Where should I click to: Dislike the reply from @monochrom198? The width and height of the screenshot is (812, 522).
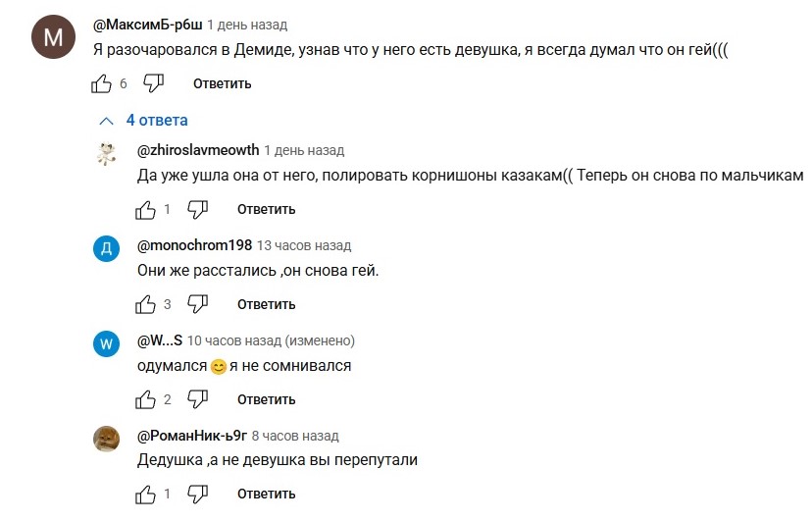pyautogui.click(x=197, y=304)
